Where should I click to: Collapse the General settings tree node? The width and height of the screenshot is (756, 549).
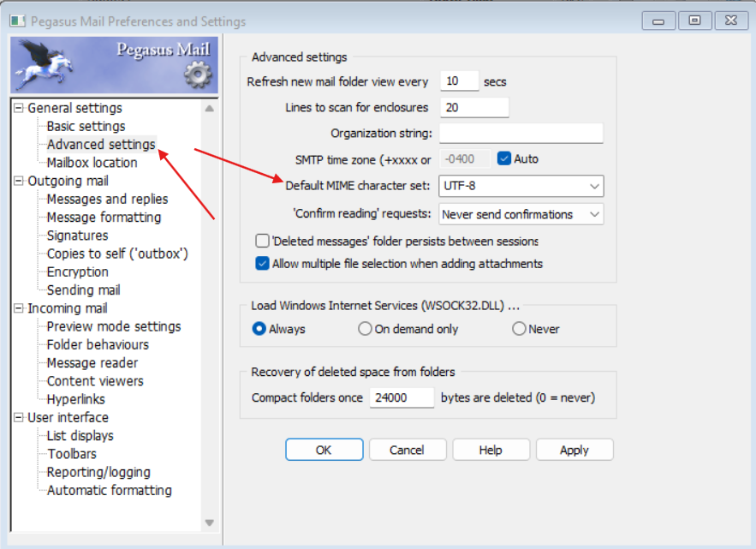19,108
